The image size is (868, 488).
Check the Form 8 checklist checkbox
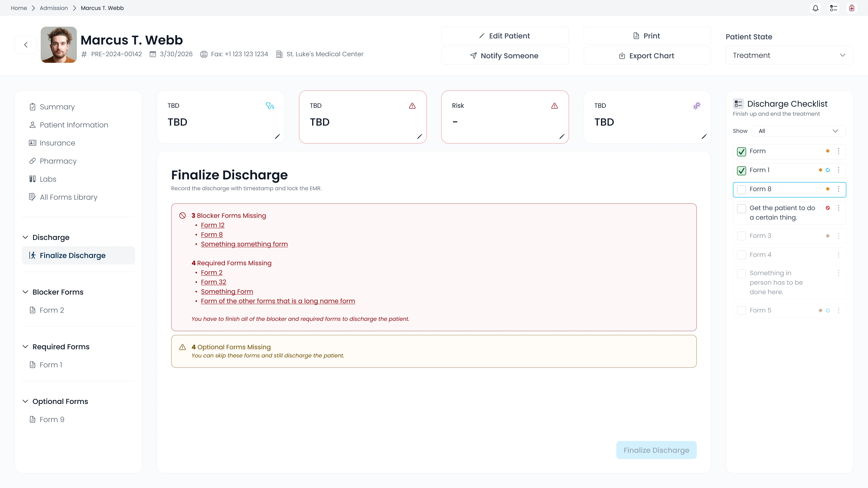[x=742, y=189]
